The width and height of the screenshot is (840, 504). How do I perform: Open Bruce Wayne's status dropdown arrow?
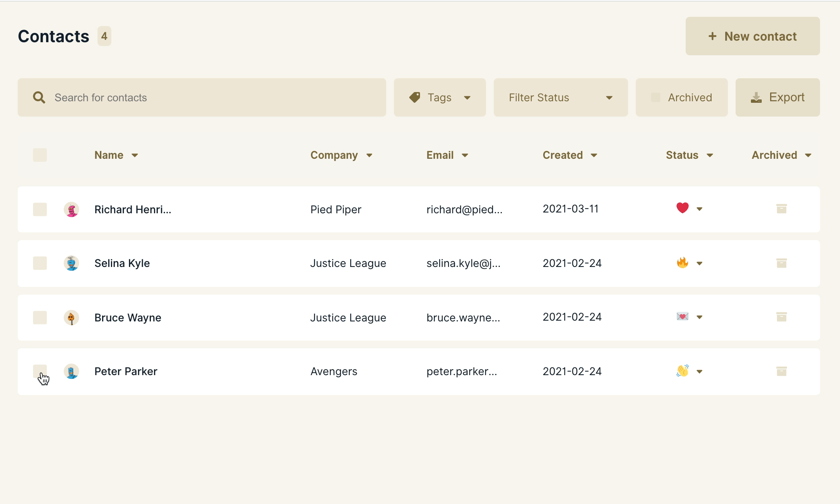(x=699, y=317)
